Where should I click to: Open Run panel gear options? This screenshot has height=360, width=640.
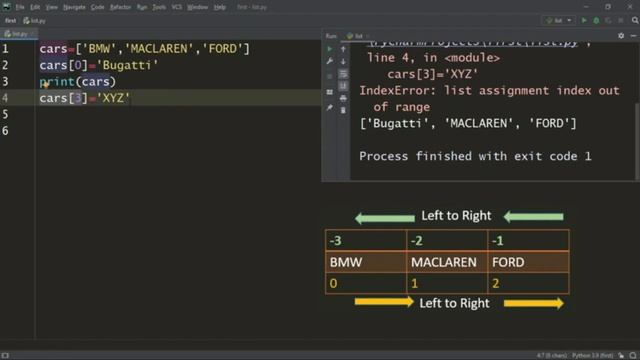click(x=621, y=36)
